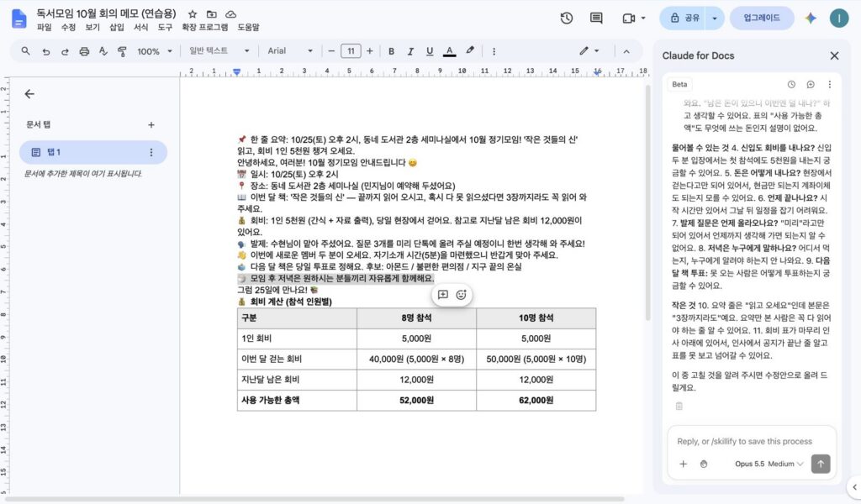Send the message to Claude
The width and height of the screenshot is (861, 504).
[x=821, y=464]
